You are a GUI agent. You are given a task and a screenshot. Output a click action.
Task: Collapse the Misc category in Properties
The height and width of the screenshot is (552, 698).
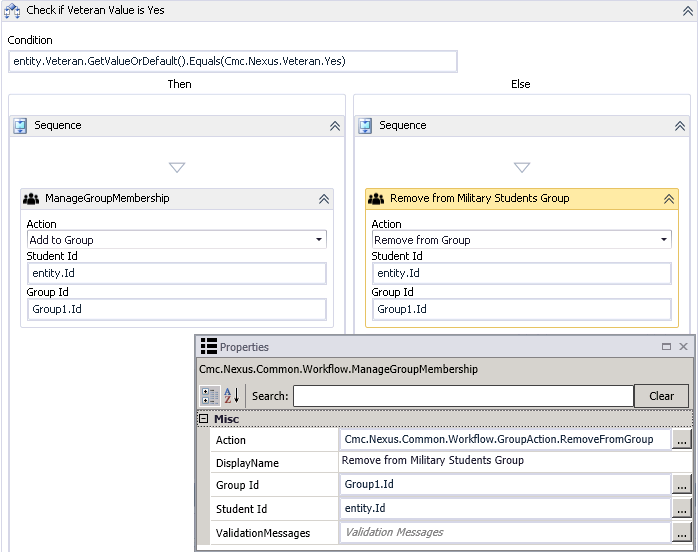pos(203,419)
